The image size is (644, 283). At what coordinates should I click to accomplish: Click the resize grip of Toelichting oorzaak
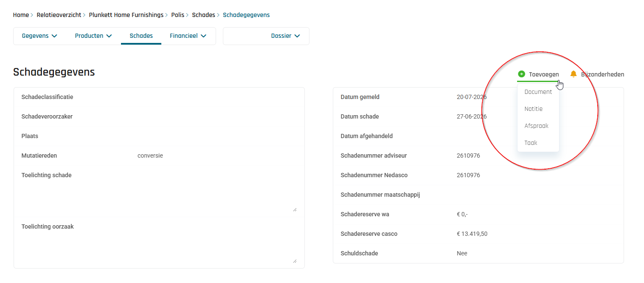295,261
